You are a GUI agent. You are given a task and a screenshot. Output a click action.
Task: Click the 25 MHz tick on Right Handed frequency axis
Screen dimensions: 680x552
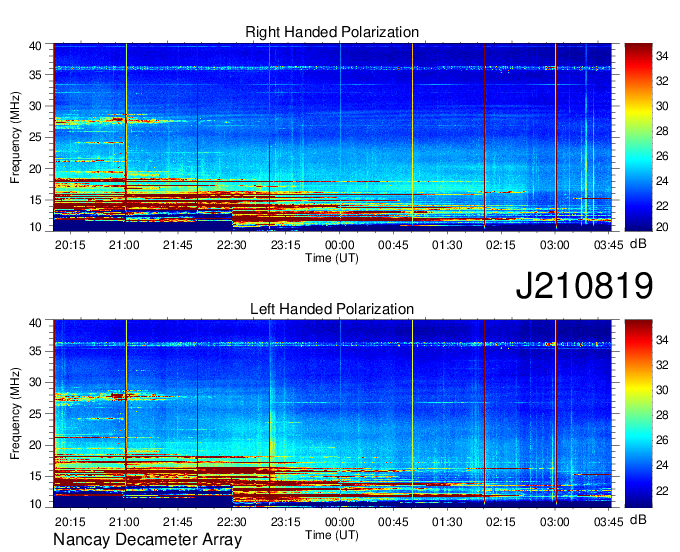35,137
